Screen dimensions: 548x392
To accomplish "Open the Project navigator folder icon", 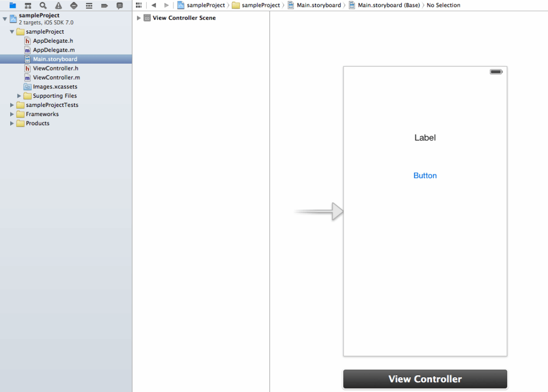I will (12, 5).
